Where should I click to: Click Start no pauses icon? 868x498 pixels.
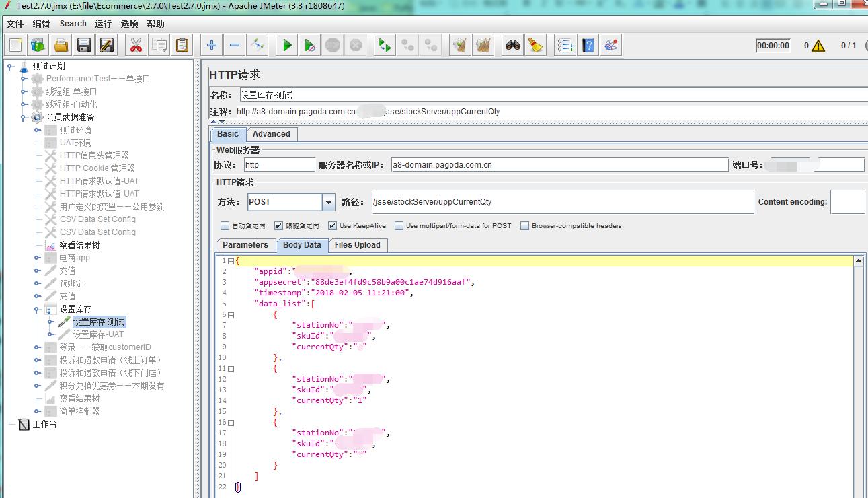[310, 45]
